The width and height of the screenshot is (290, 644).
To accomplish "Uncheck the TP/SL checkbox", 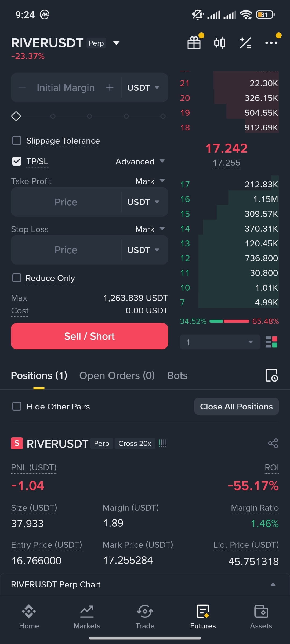I will (x=17, y=161).
